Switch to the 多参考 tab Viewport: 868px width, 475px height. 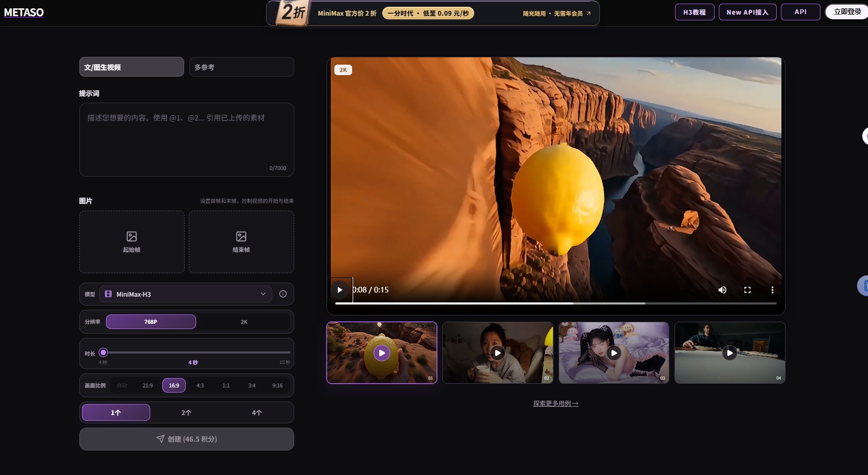[x=242, y=67]
